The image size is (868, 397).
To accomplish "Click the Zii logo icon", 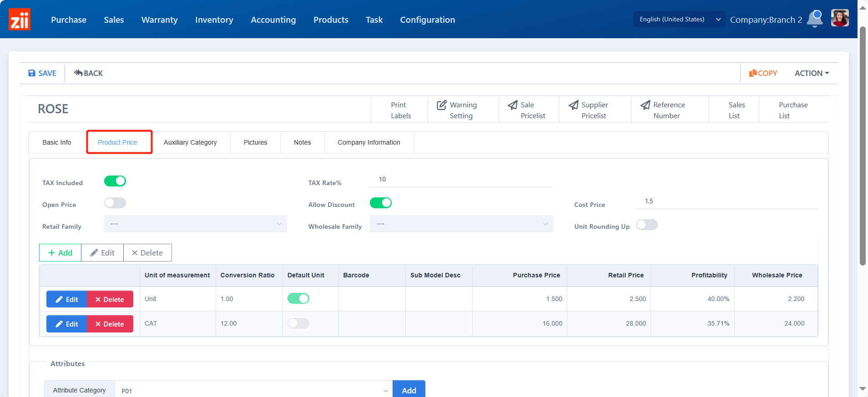I will (20, 20).
